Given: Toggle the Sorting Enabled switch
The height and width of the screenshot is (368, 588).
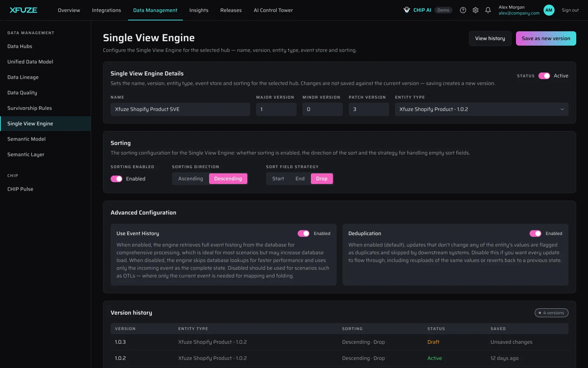Looking at the screenshot, I should click(116, 179).
